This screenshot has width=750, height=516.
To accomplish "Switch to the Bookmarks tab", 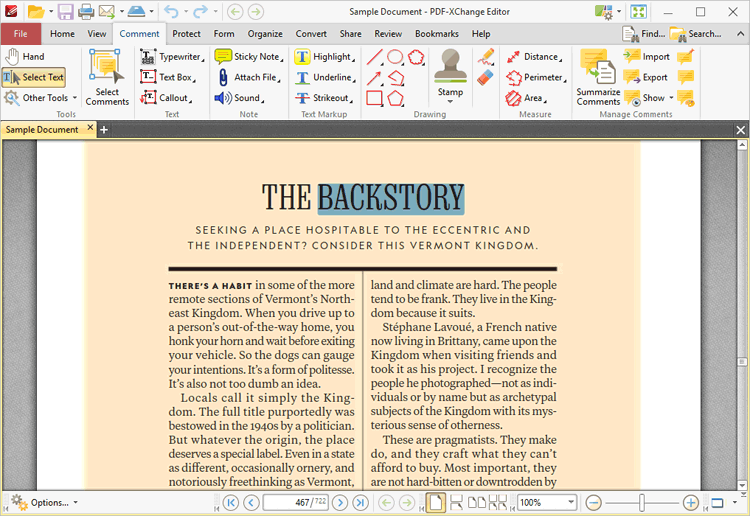I will [x=437, y=33].
